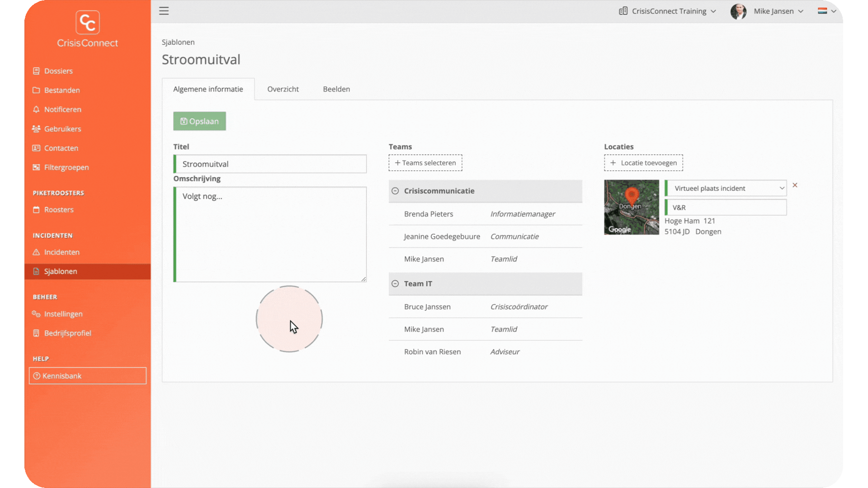Click Teams selecteren button

click(425, 163)
